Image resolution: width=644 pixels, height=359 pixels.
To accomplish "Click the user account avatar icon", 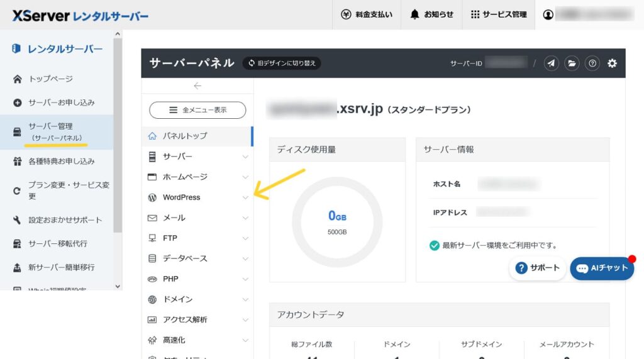I will pos(548,15).
